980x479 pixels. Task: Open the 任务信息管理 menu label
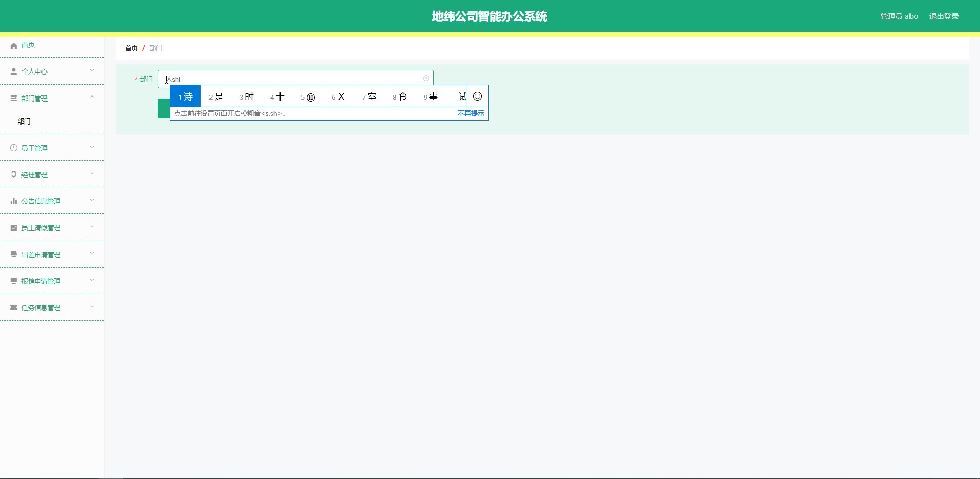[x=41, y=308]
